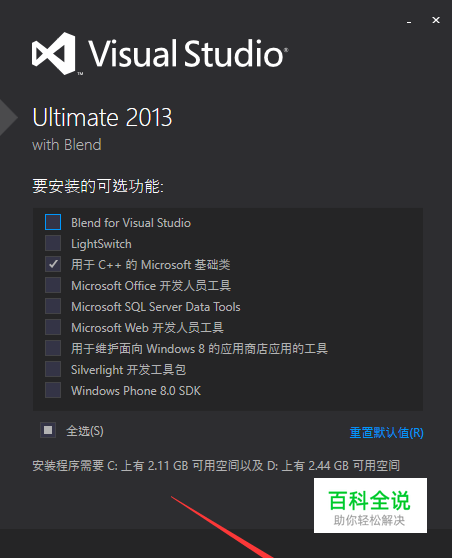The image size is (452, 558).
Task: Click the 用于 C++ 的 Microsoft 基础类 label
Action: [x=151, y=265]
